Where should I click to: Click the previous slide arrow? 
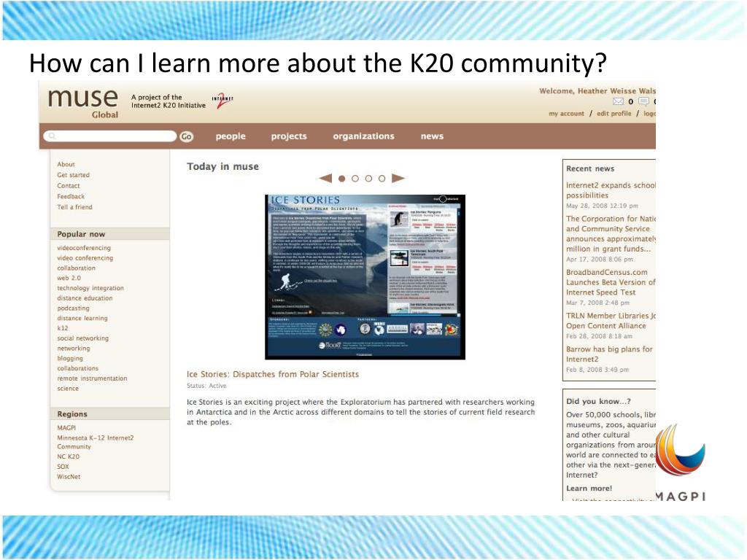(x=325, y=179)
